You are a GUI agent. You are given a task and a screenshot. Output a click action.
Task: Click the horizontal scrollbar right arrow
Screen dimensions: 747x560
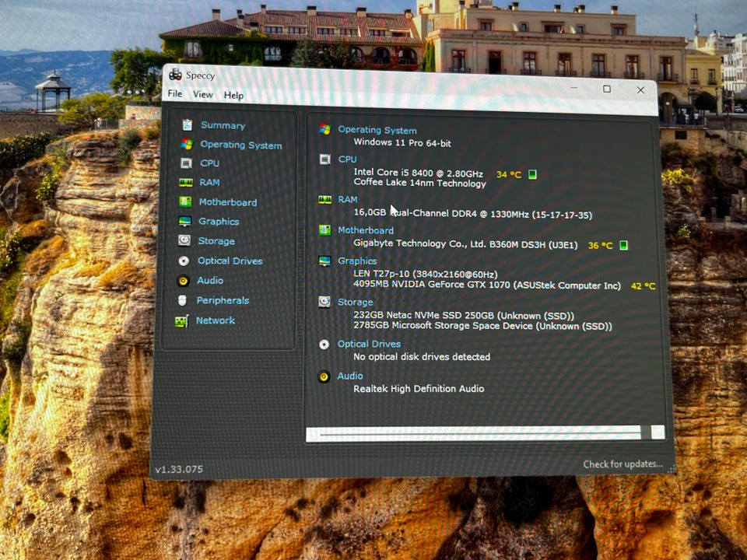coord(658,432)
